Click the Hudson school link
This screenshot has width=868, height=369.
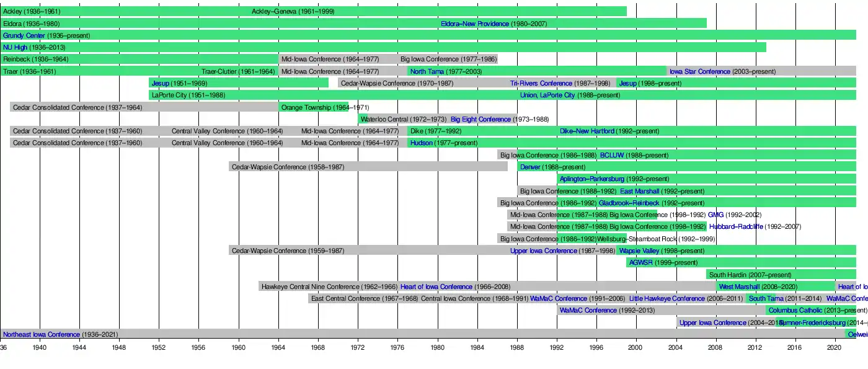click(421, 143)
